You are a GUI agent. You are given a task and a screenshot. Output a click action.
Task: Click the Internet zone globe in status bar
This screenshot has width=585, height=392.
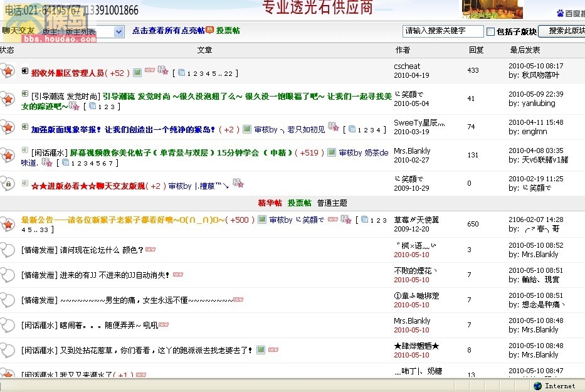tap(537, 386)
